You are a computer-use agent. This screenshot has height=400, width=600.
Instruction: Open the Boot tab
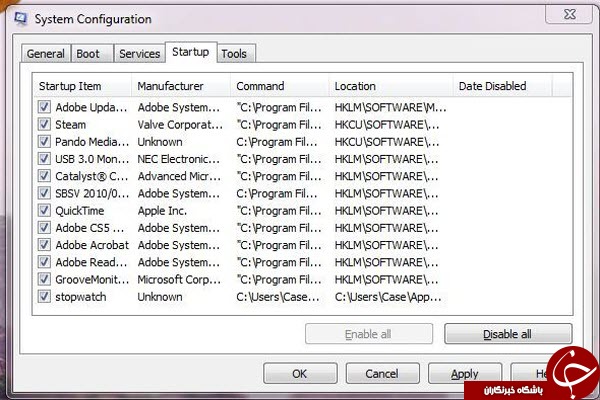(92, 54)
